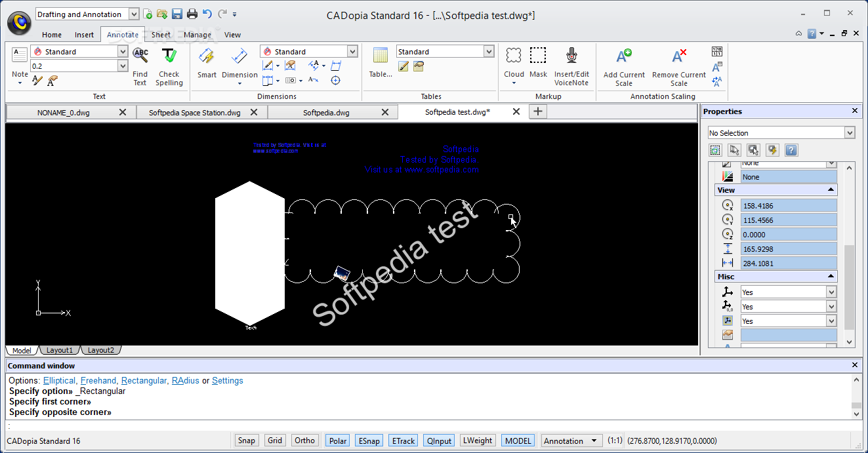Screen dimensions: 868x453
Task: Toggle Ortho mode in the status bar
Action: point(305,441)
